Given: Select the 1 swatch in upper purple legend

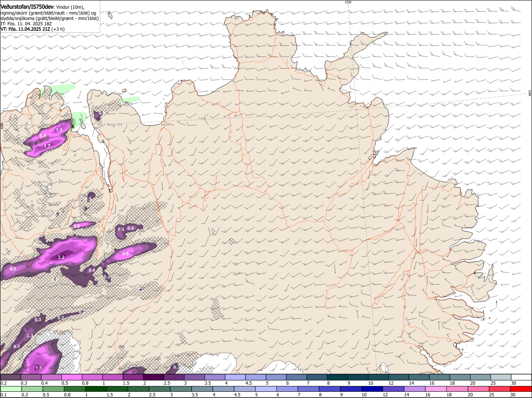Looking at the screenshot, I should point(112,377).
